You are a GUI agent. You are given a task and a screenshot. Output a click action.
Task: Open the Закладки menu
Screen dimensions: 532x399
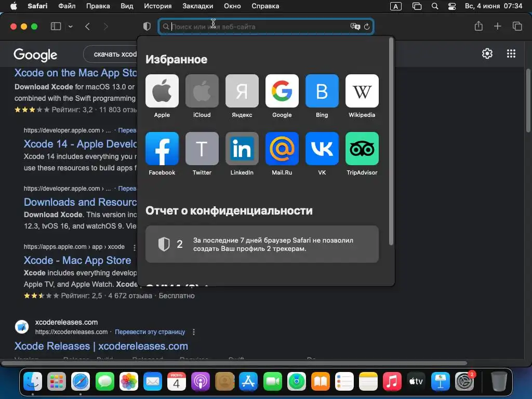tap(198, 6)
